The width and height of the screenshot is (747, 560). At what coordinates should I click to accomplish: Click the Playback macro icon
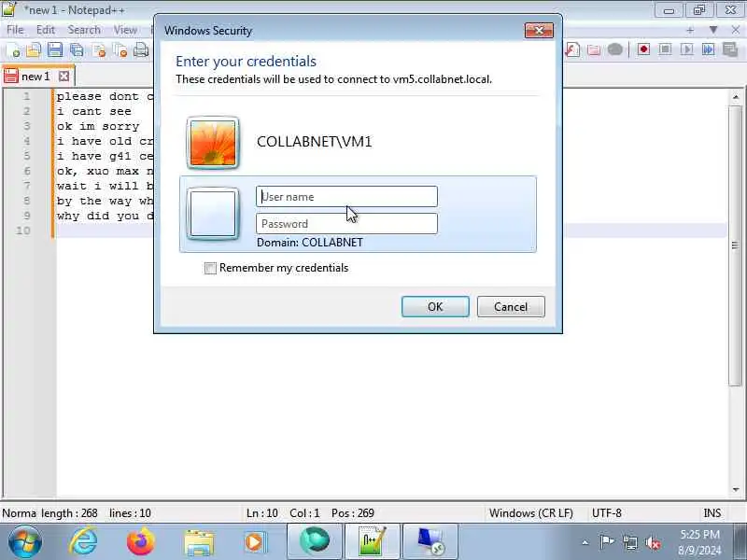[x=686, y=49]
